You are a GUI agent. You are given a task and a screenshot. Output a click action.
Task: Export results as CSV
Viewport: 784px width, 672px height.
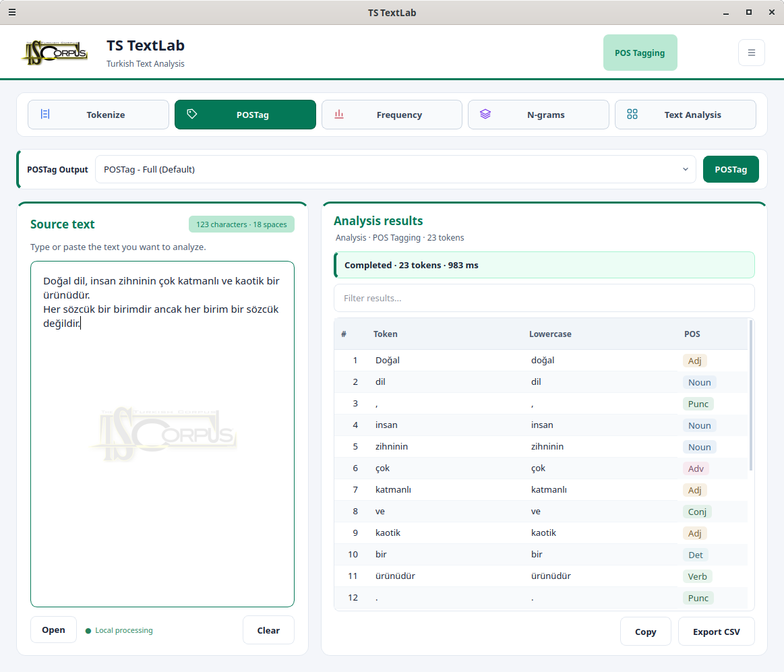(716, 632)
